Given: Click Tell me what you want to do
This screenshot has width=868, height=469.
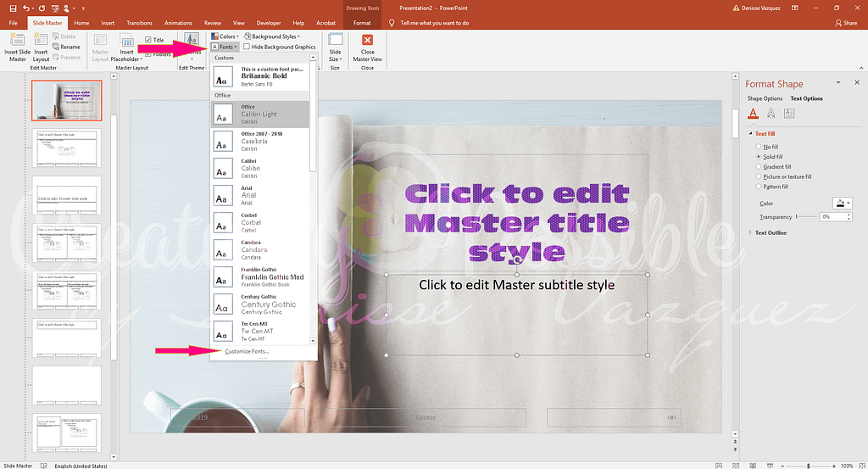Looking at the screenshot, I should [x=435, y=23].
